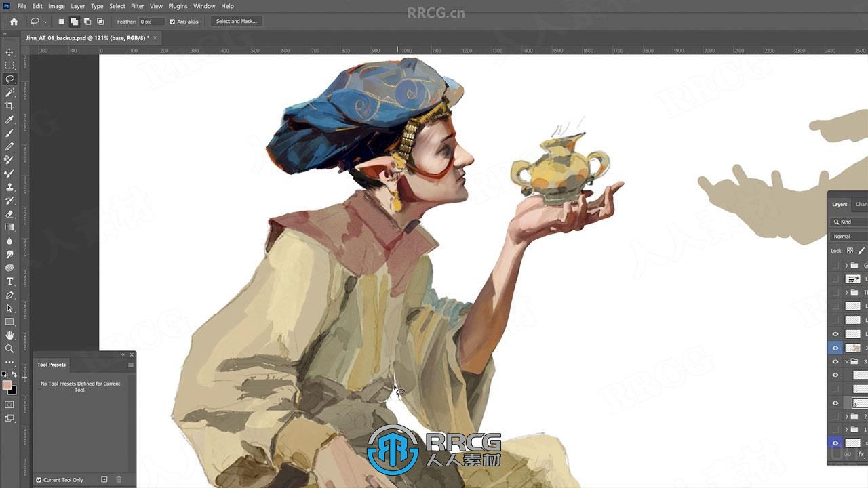This screenshot has width=868, height=488.
Task: Open the File menu
Action: coord(22,6)
